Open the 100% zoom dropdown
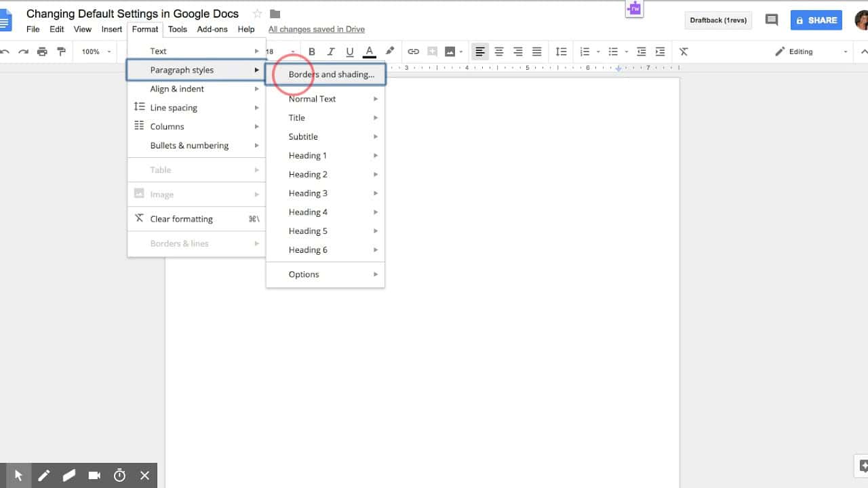The height and width of the screenshot is (488, 868). (96, 52)
